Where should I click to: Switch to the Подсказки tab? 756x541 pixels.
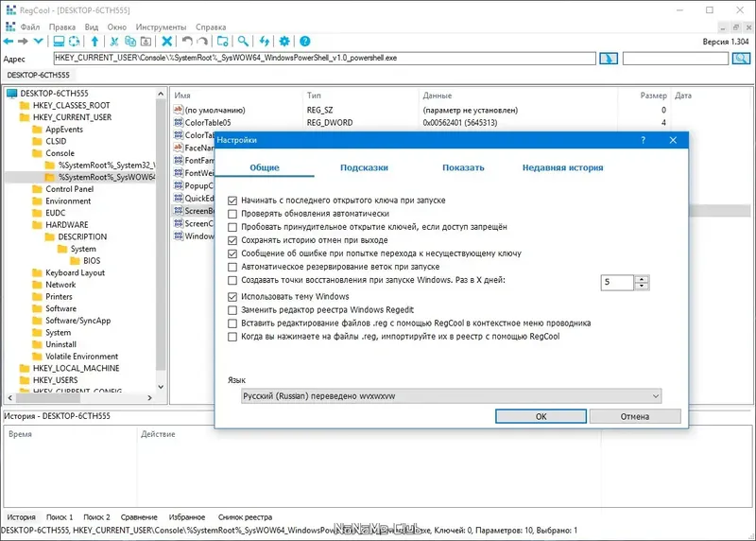pyautogui.click(x=364, y=167)
